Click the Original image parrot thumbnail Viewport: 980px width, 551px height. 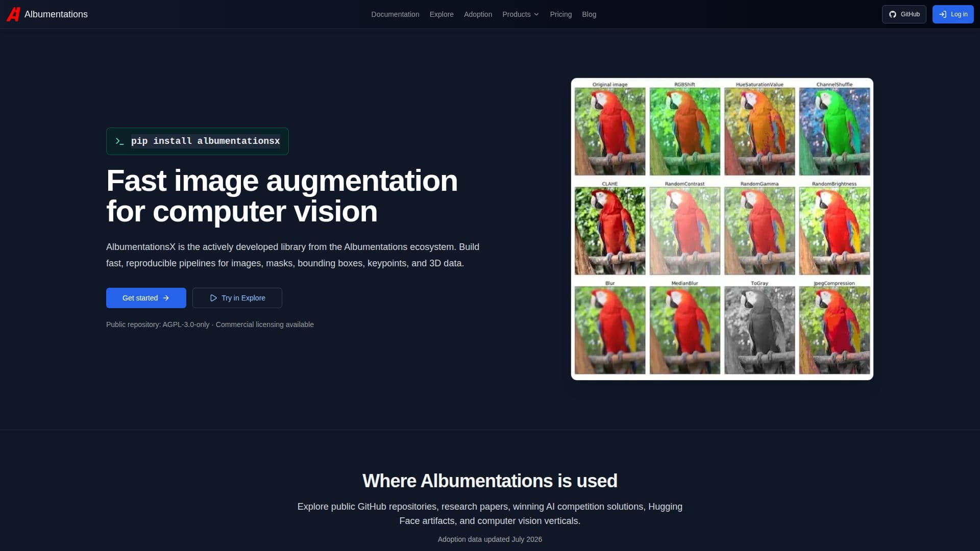tap(610, 132)
